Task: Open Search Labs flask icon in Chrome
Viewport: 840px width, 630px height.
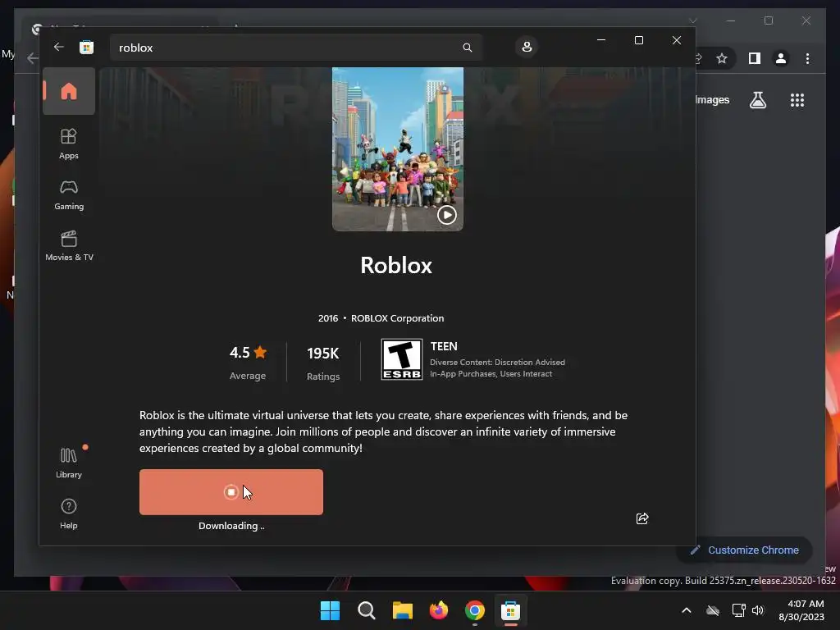Action: click(x=757, y=100)
